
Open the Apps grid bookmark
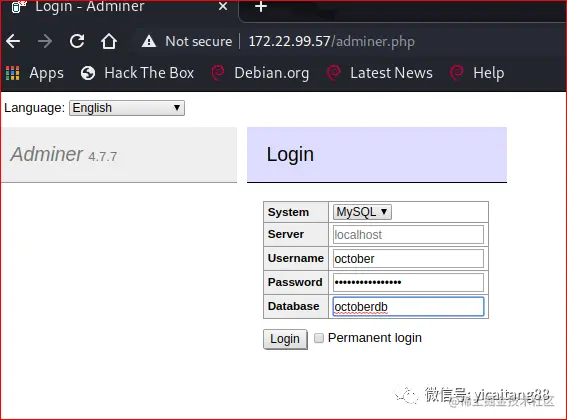tap(35, 73)
